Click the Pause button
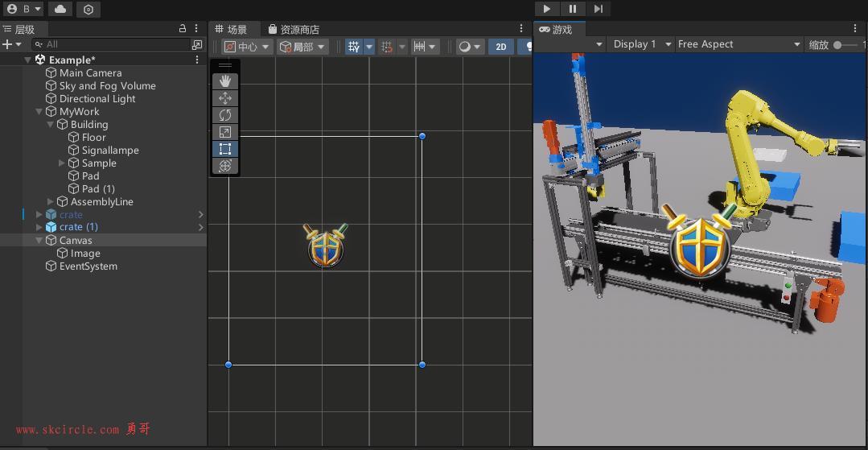This screenshot has width=868, height=450. (573, 9)
